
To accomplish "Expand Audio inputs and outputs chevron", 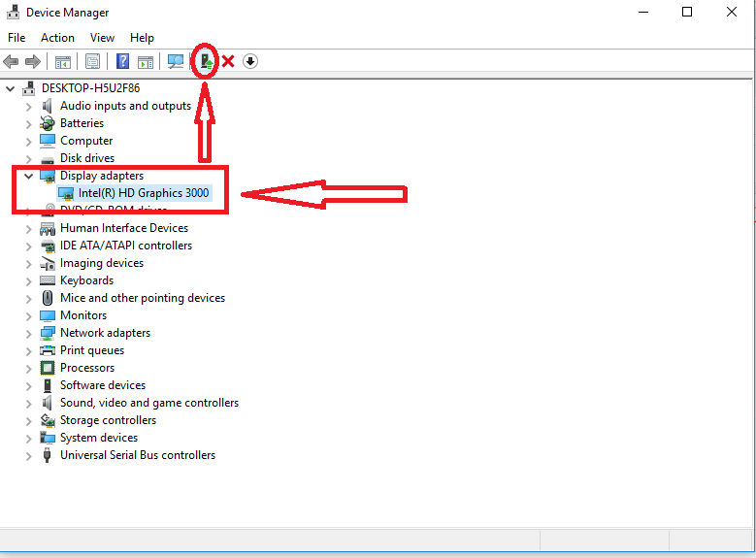I will 28,107.
